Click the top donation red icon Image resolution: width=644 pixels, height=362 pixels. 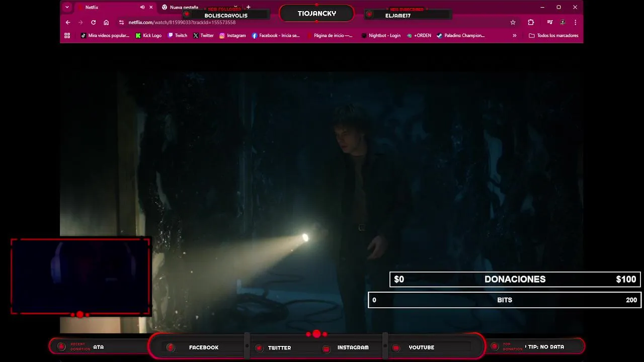(494, 346)
